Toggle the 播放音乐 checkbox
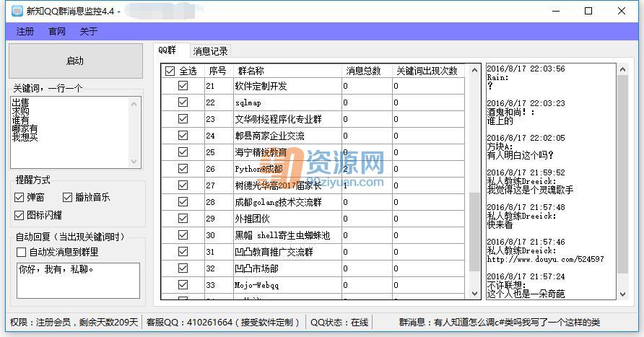The image size is (644, 337). 67,198
